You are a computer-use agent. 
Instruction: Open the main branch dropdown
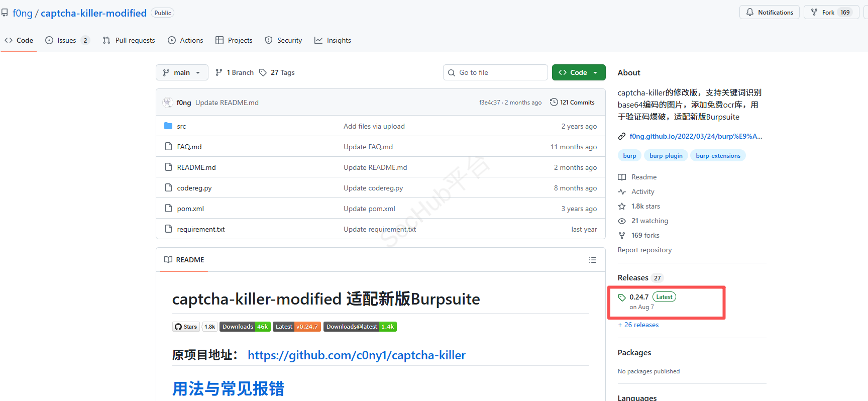pyautogui.click(x=182, y=72)
